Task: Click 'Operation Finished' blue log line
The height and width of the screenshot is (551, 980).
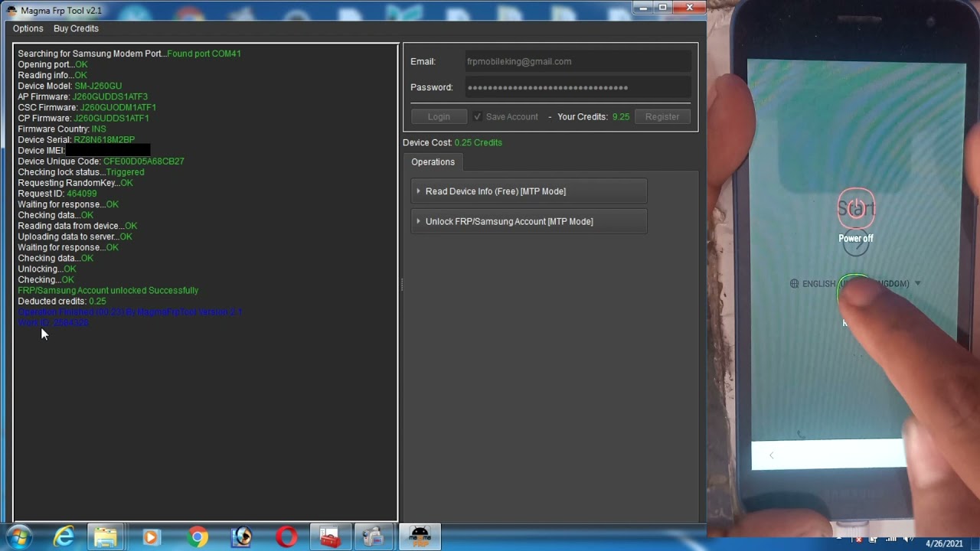Action: click(130, 311)
